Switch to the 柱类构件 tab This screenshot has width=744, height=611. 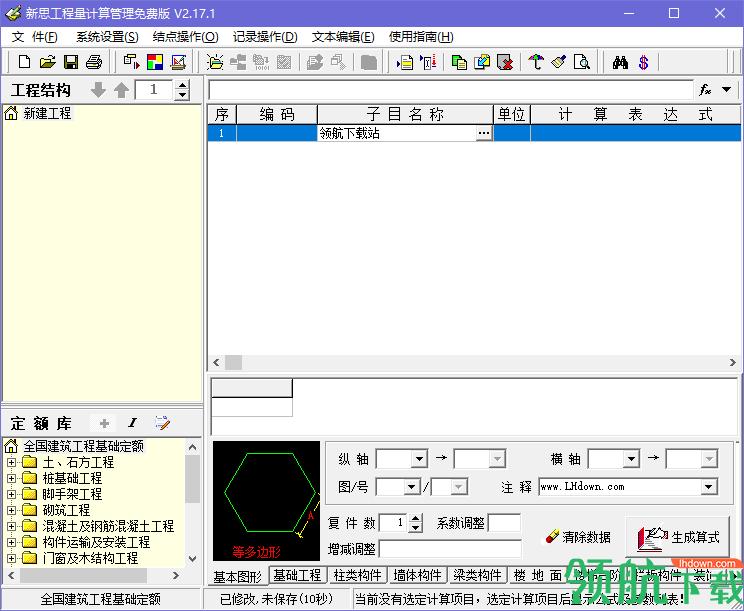(x=357, y=575)
